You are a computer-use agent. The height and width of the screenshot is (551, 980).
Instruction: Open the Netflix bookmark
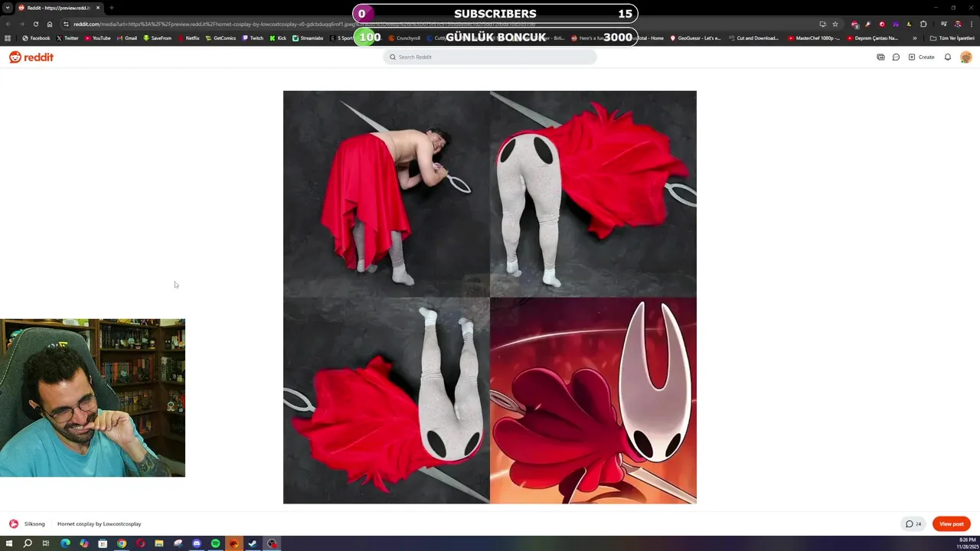coord(189,38)
